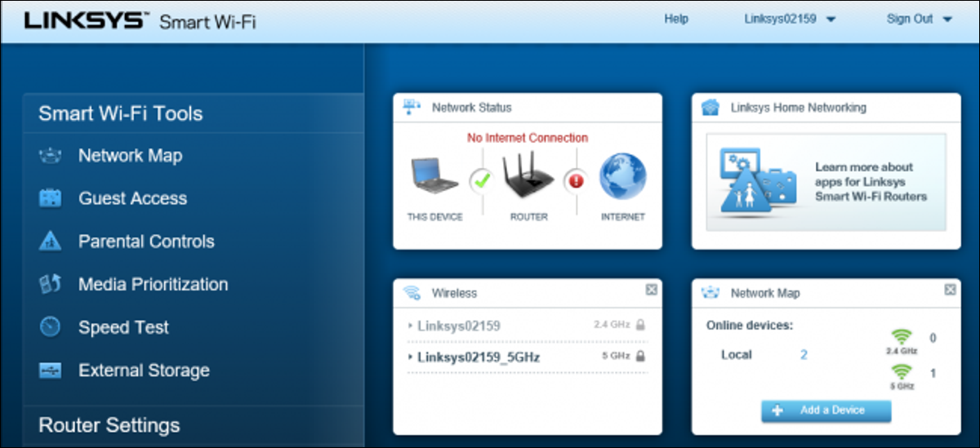
Task: Click the Parental Controls warning-triangle icon
Action: (x=51, y=242)
